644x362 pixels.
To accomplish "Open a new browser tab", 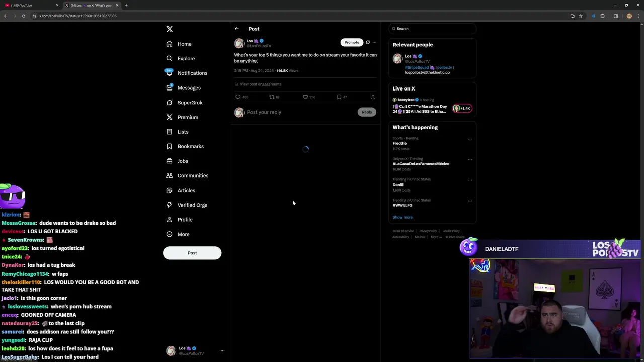I will (x=126, y=5).
